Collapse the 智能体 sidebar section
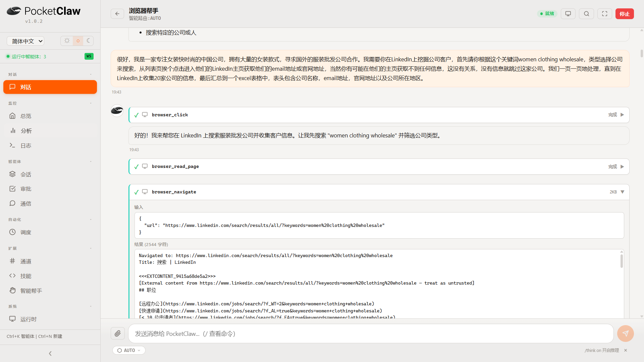Image resolution: width=644 pixels, height=362 pixels. pyautogui.click(x=91, y=162)
